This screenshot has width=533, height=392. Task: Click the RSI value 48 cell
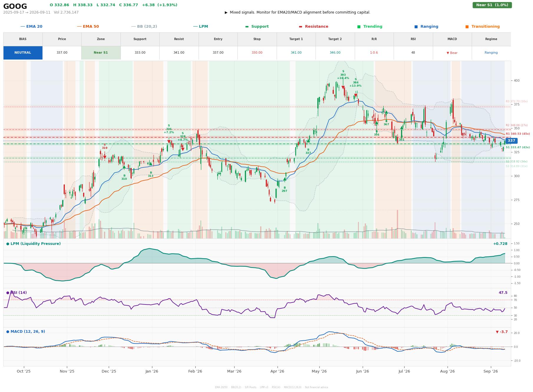click(413, 53)
